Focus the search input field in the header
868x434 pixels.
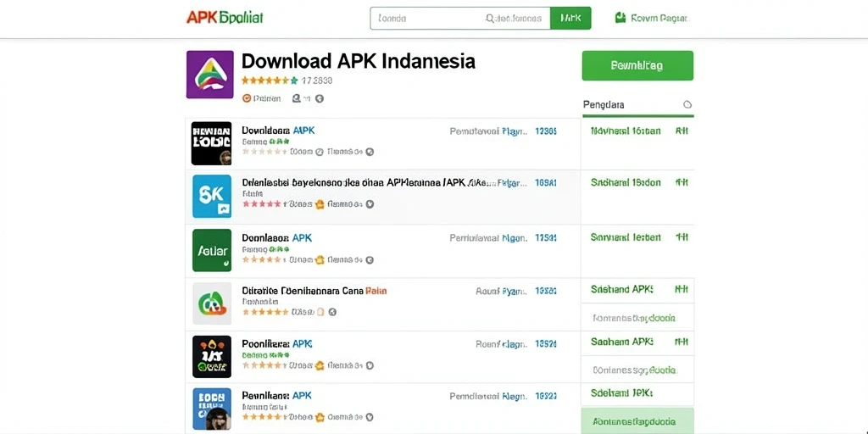[x=460, y=19]
